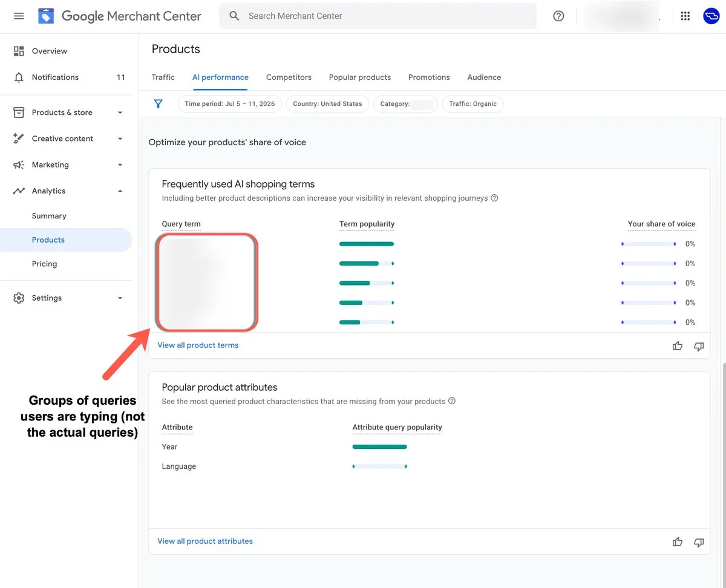Image resolution: width=726 pixels, height=588 pixels.
Task: Switch to the Traffic tab
Action: pos(163,77)
